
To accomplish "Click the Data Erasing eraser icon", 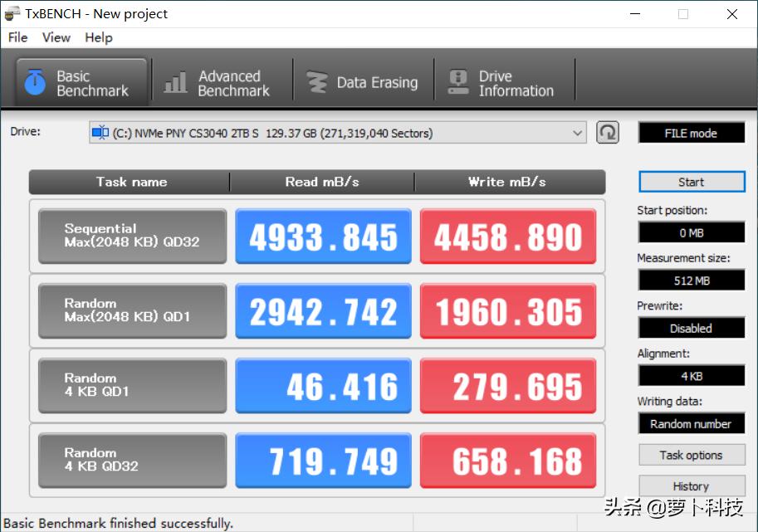I will click(x=318, y=80).
